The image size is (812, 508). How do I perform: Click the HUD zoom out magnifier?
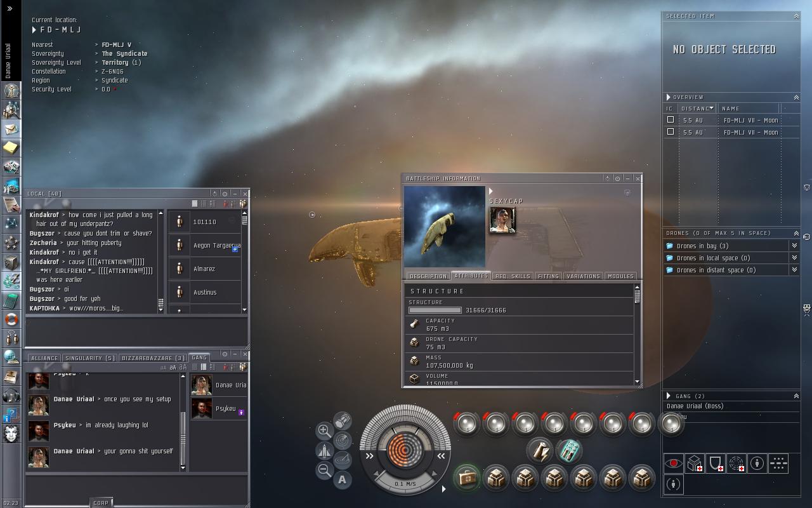[324, 470]
